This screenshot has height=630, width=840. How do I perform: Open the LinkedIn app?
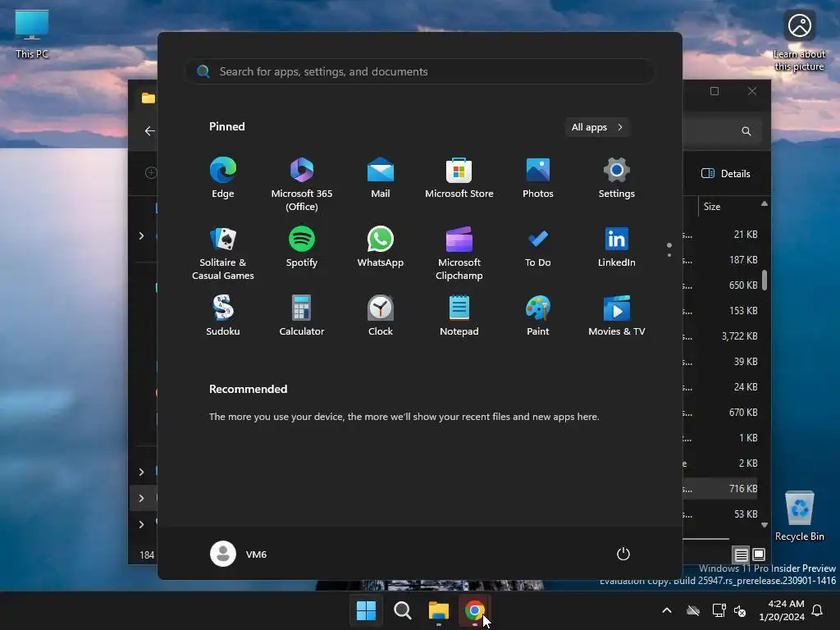617,247
